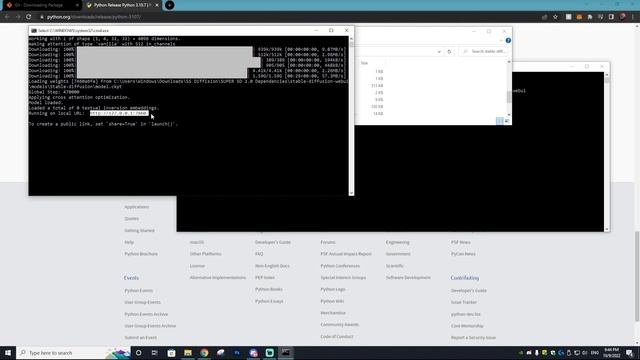Click the browser page vertical scrollbar thumb
Viewport: 640px width, 360px height.
pos(637,276)
